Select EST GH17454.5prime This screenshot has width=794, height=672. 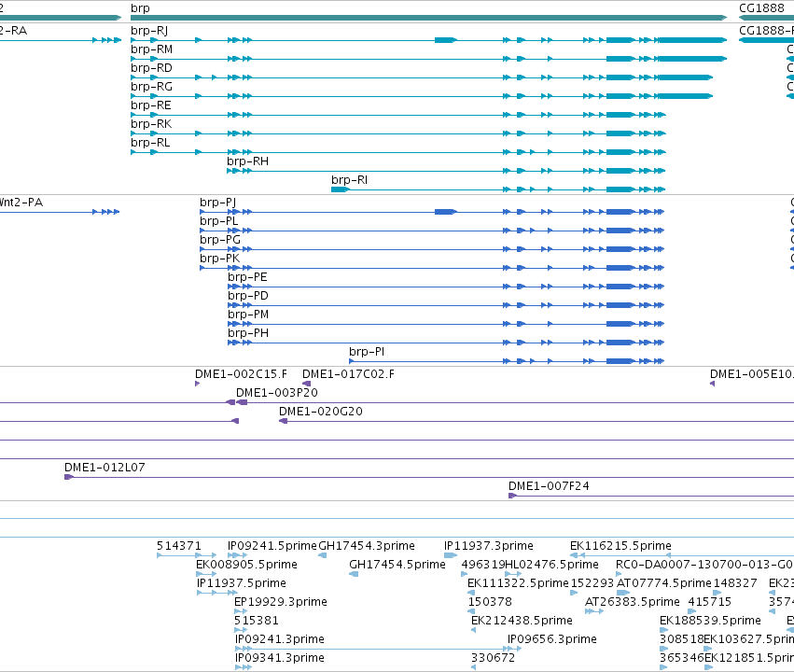pyautogui.click(x=397, y=565)
